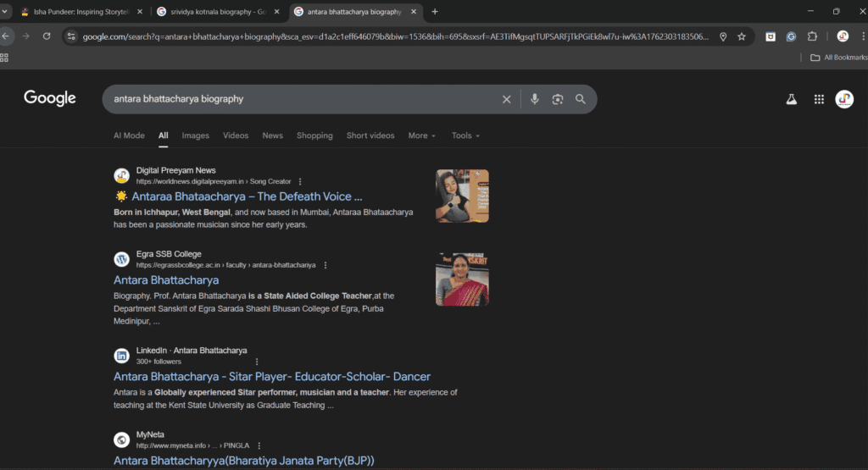The height and width of the screenshot is (470, 868).
Task: Click the myneta.info PINGLA URL text
Action: tap(192, 445)
